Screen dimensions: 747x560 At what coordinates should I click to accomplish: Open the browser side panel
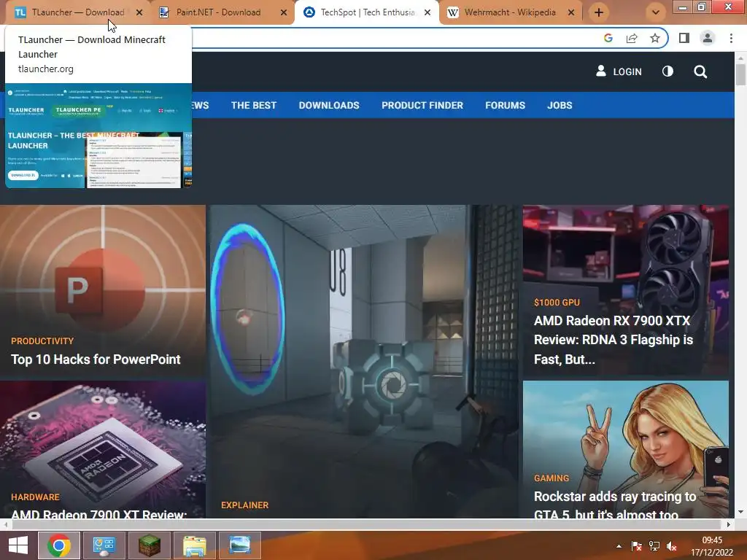(x=684, y=38)
